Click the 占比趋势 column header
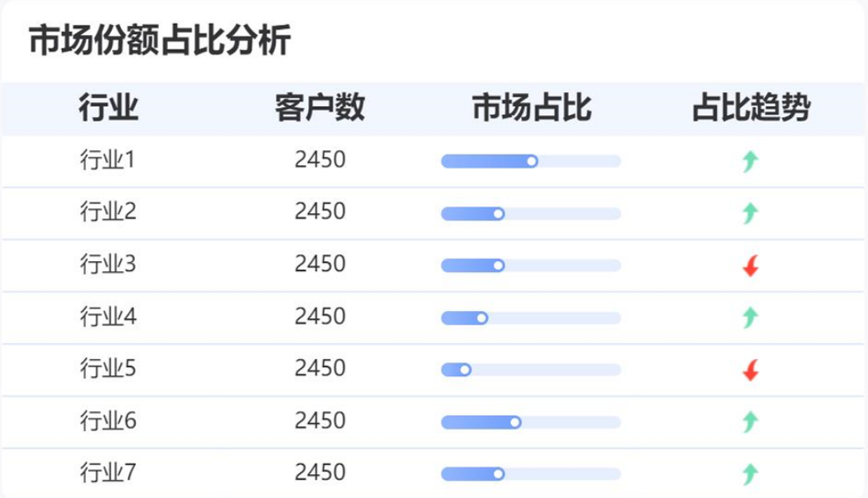Screen dimensions: 868x498 coord(750,109)
